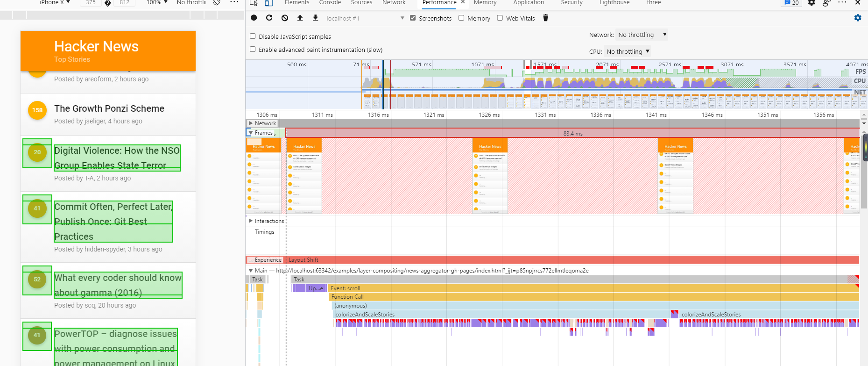Screen dimensions: 868x366
Task: Select the Function Call flame bar
Action: click(594, 297)
